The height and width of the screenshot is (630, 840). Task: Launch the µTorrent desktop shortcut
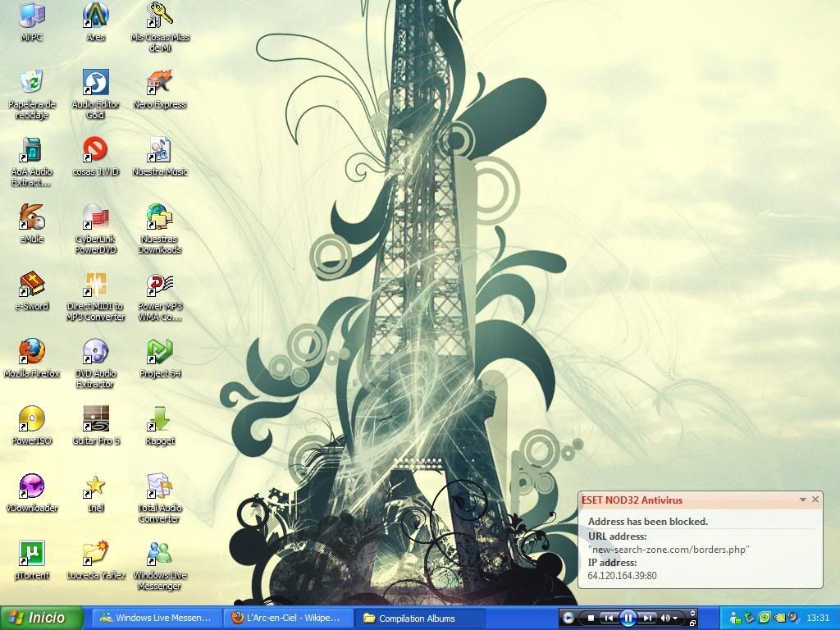[x=32, y=555]
